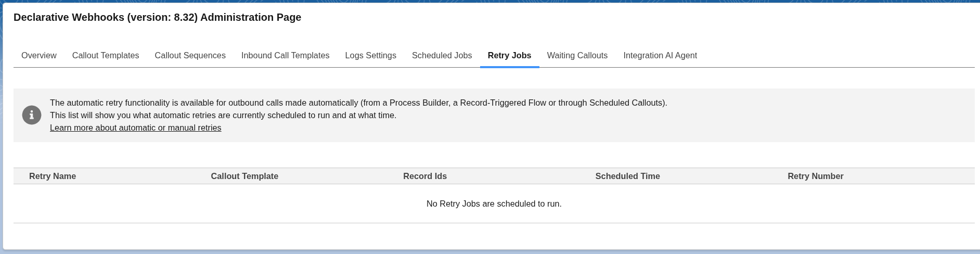Click the No Retry Jobs message row
The image size is (980, 254).
click(x=494, y=204)
